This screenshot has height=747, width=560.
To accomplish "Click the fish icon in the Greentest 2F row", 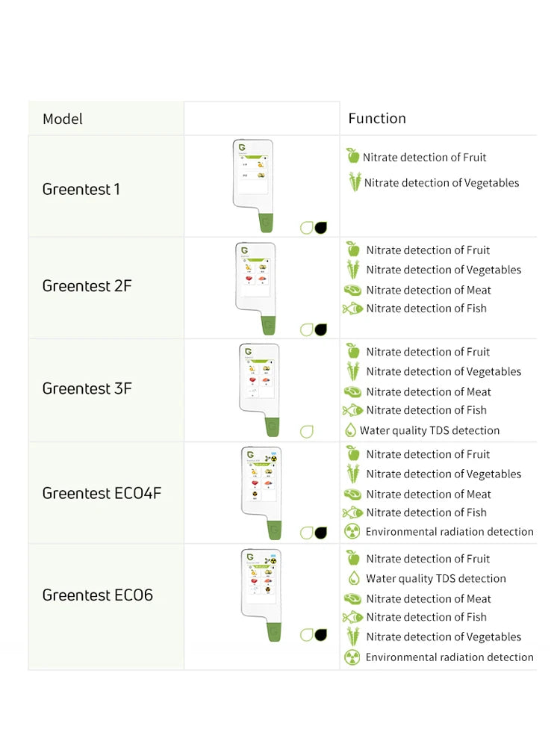I will click(352, 309).
